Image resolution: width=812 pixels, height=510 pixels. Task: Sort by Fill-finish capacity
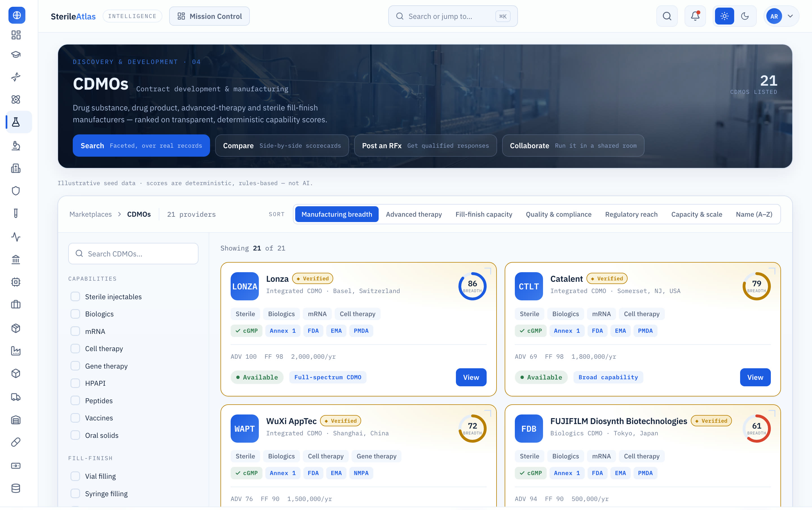pyautogui.click(x=484, y=214)
